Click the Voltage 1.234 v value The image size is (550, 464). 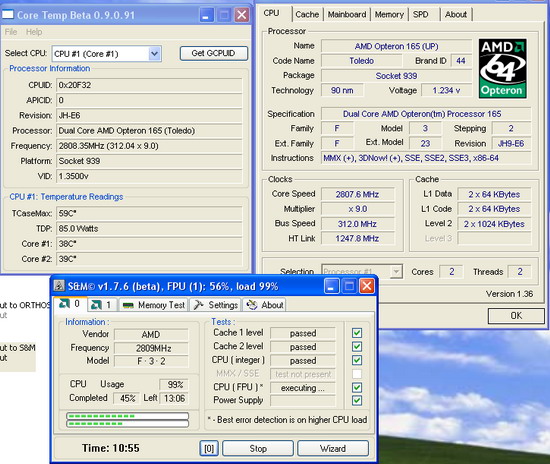point(446,90)
